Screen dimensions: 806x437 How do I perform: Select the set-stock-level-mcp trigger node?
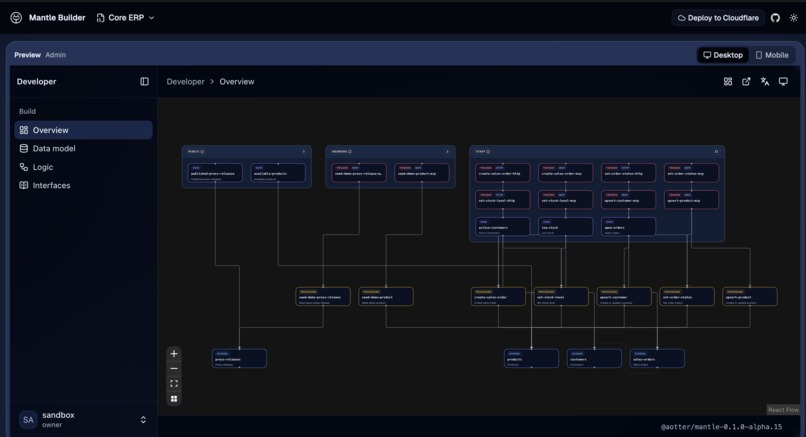click(565, 199)
